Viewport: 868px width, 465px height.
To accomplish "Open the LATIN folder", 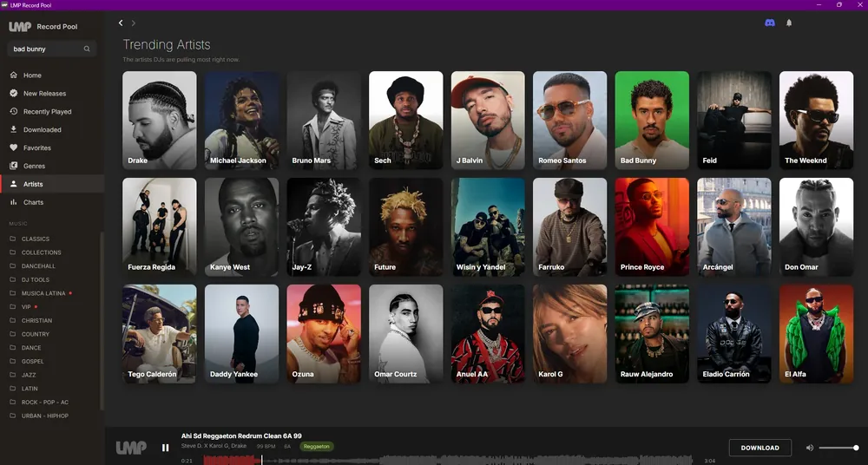I will [30, 389].
